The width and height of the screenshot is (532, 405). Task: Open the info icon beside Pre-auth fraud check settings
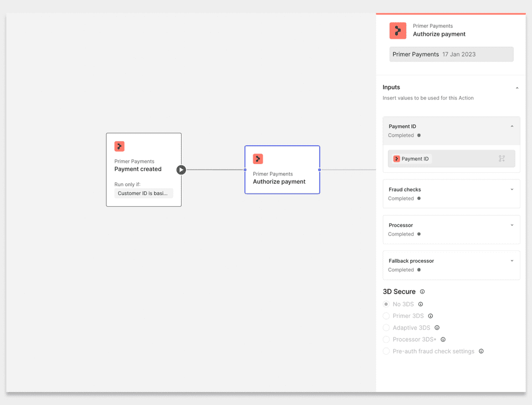[481, 351]
